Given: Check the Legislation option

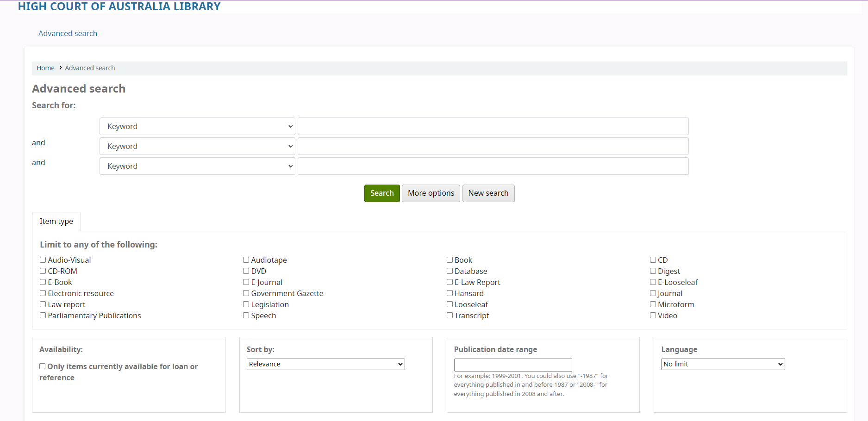Looking at the screenshot, I should click(x=246, y=304).
